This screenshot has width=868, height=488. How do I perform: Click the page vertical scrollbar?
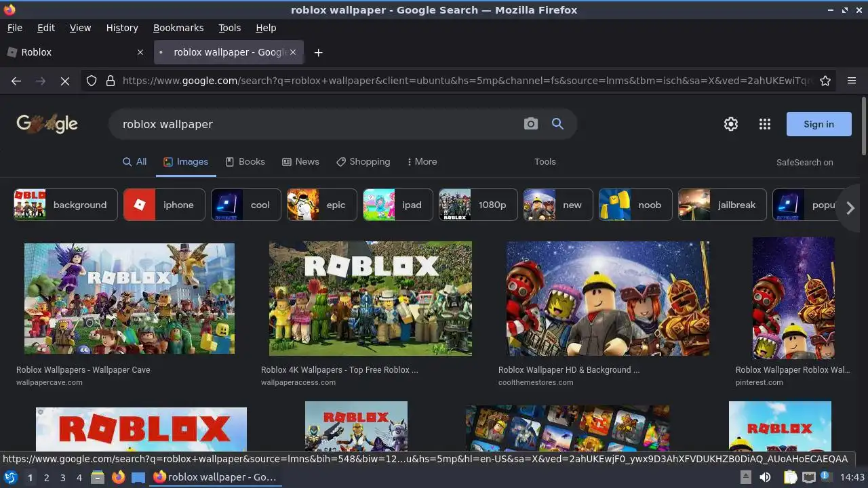tap(863, 126)
